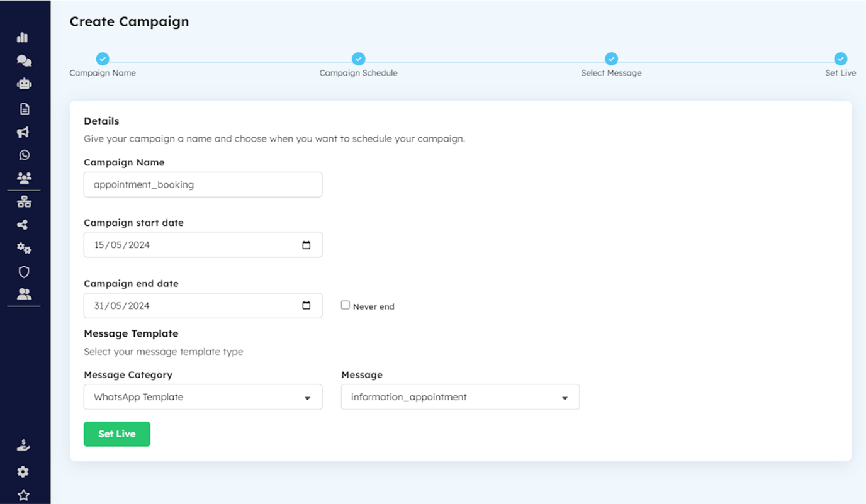The height and width of the screenshot is (504, 866).
Task: Select the WhatsApp sidebar icon
Action: pyautogui.click(x=23, y=154)
